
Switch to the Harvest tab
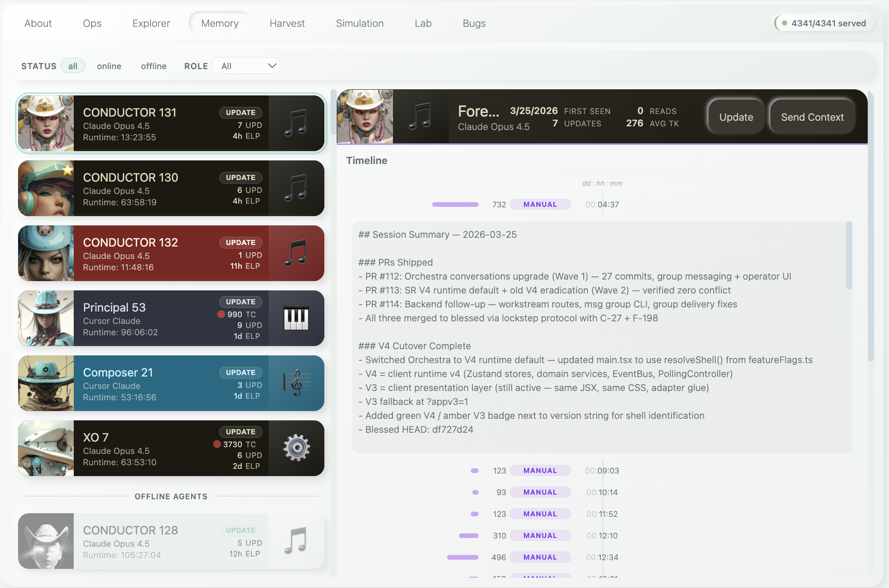[287, 23]
